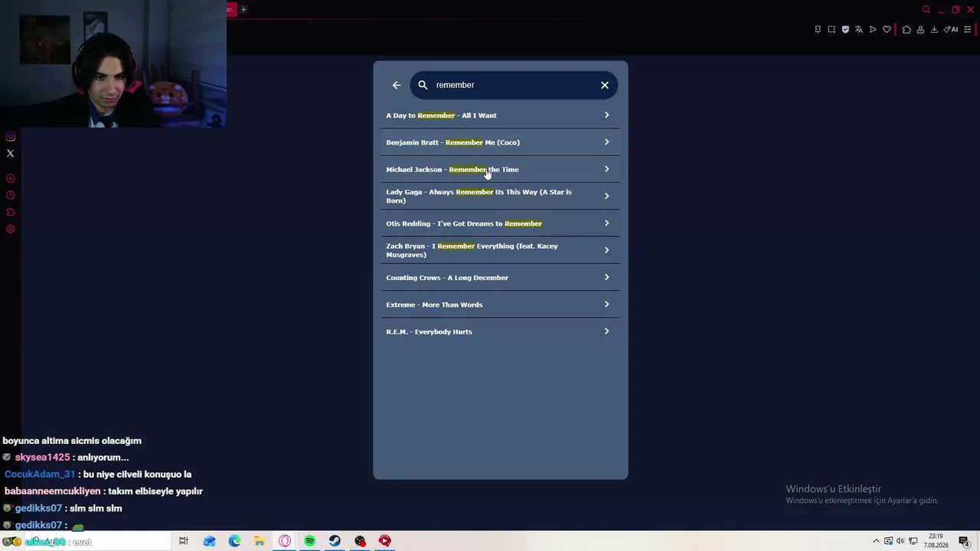Select 'Extreme - More Than Words'
This screenshot has height=551, width=980.
click(501, 305)
